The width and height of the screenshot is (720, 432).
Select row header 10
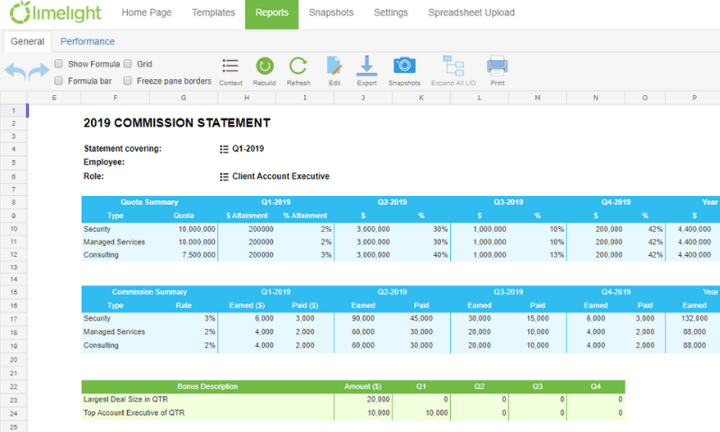click(x=13, y=229)
